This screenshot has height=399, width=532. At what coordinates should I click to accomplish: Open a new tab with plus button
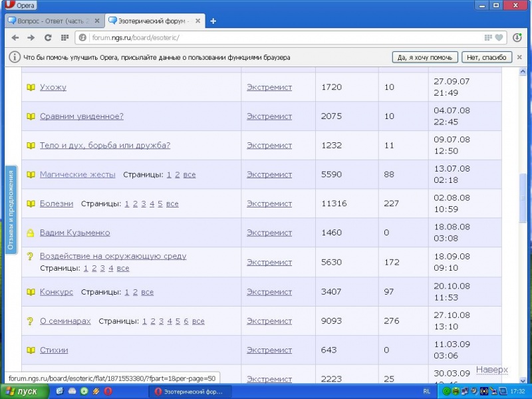pos(213,21)
